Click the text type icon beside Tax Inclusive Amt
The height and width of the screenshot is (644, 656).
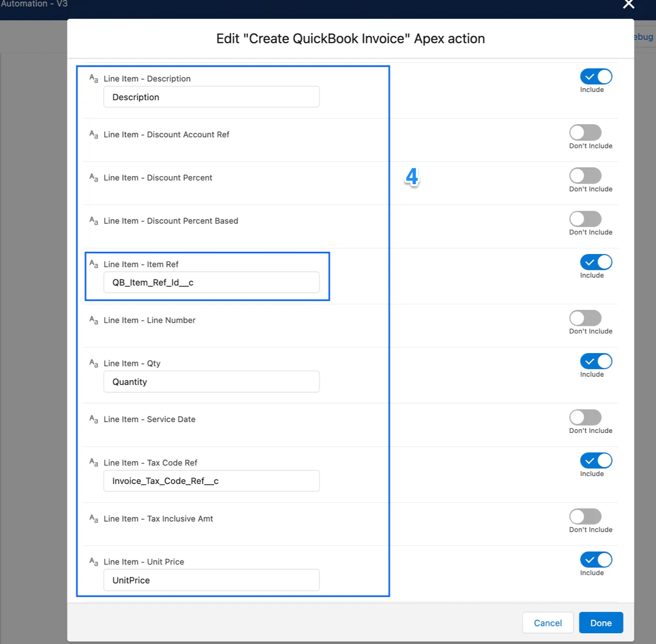[93, 519]
